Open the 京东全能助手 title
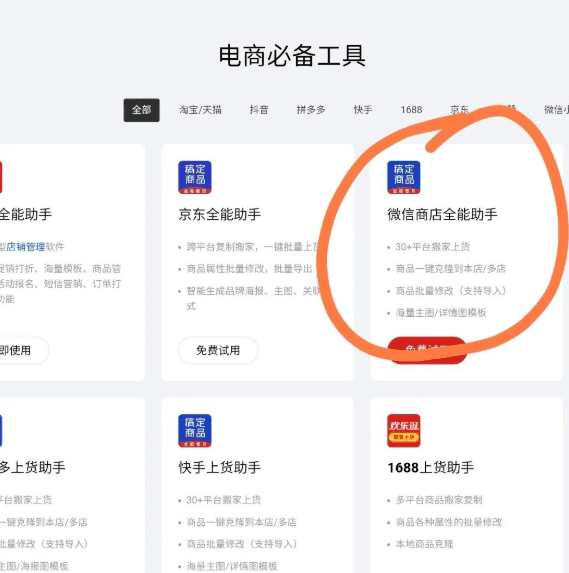 (x=220, y=214)
